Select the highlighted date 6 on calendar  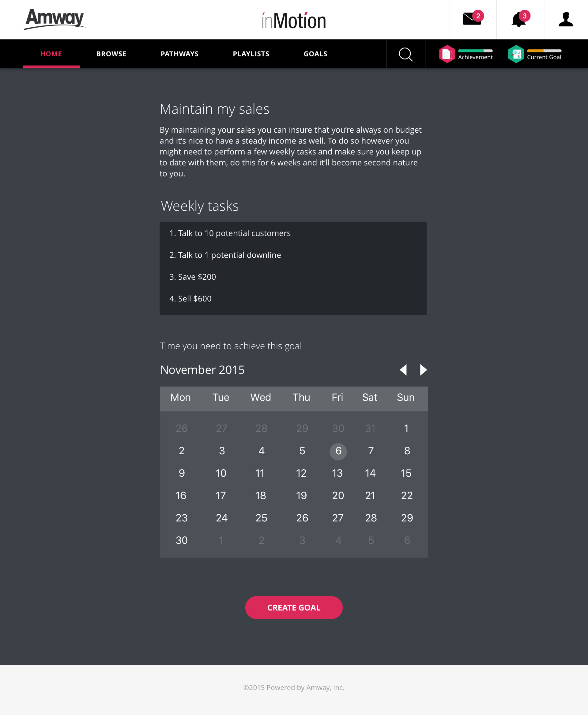338,451
